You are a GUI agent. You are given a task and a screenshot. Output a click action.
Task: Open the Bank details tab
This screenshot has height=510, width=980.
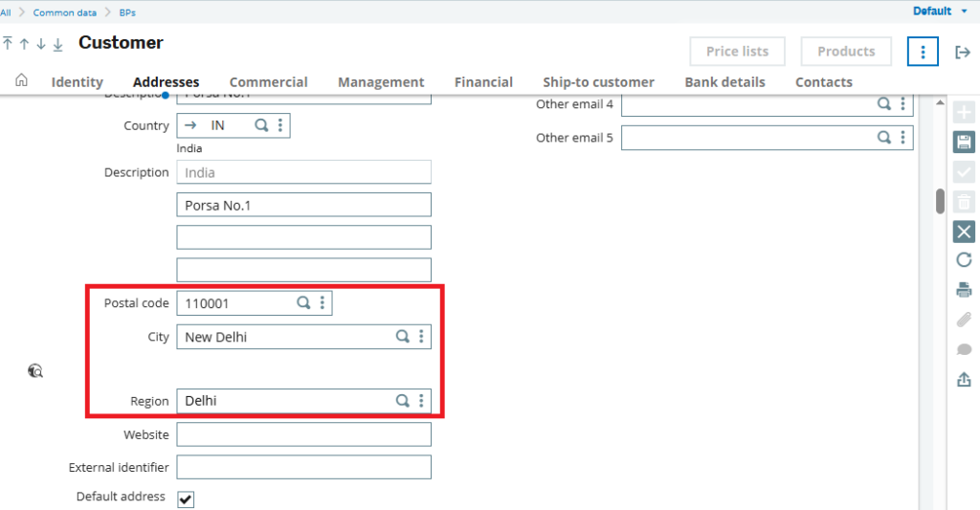pos(724,82)
